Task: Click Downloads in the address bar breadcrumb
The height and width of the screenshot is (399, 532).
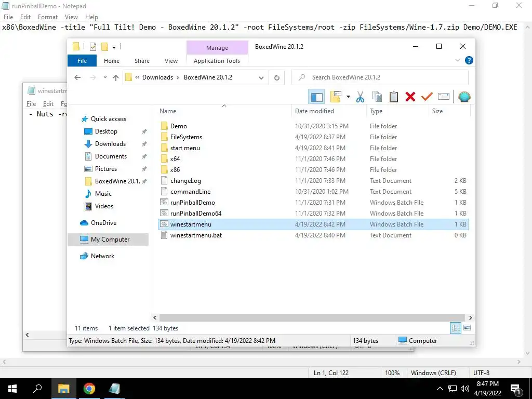Action: click(157, 77)
